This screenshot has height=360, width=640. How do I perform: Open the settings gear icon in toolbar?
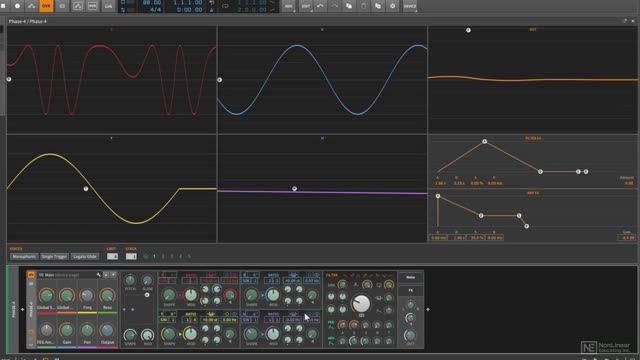393,6
